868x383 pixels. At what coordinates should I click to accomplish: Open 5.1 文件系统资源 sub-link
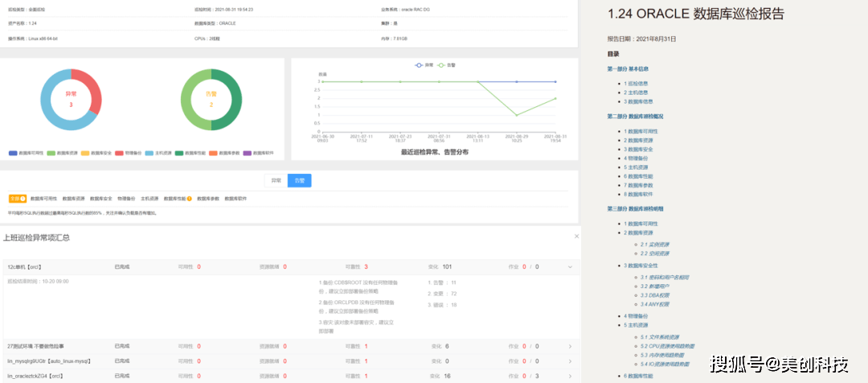click(x=660, y=337)
